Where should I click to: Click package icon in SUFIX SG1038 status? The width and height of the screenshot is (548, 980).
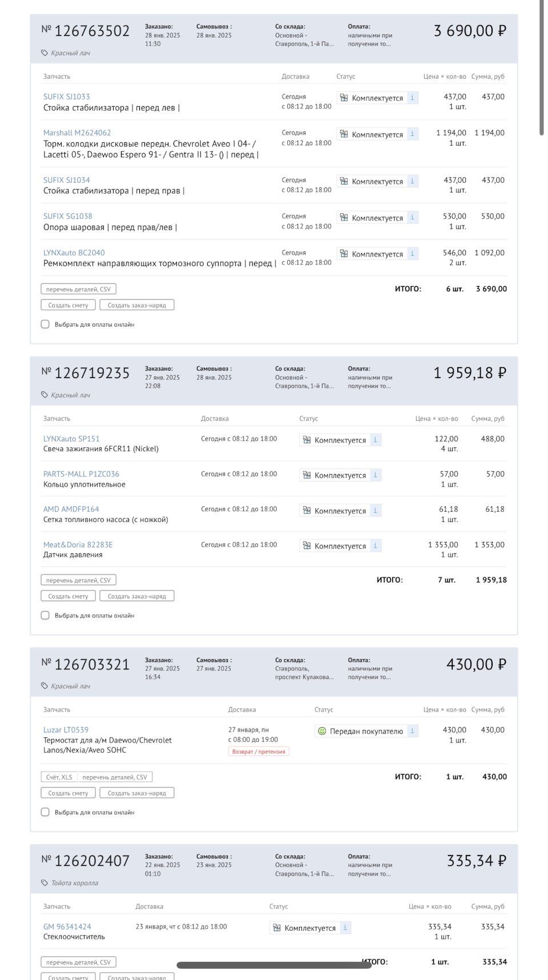344,218
